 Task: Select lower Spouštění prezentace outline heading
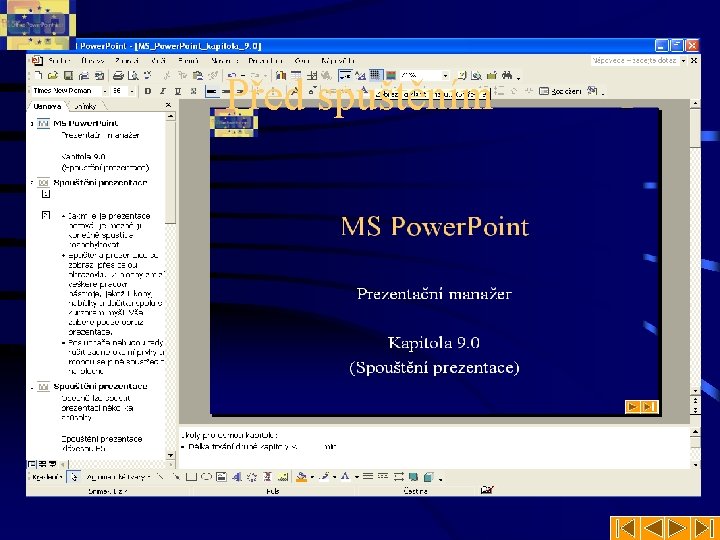[x=101, y=386]
